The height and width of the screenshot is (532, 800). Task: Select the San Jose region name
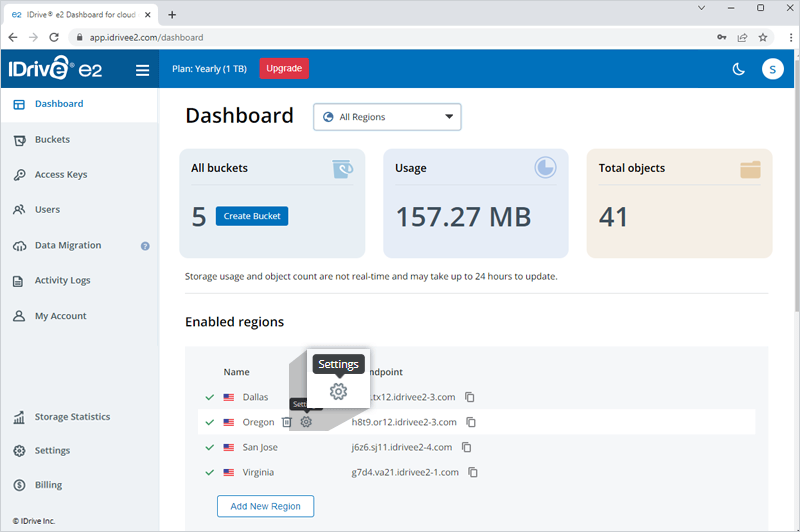point(260,447)
